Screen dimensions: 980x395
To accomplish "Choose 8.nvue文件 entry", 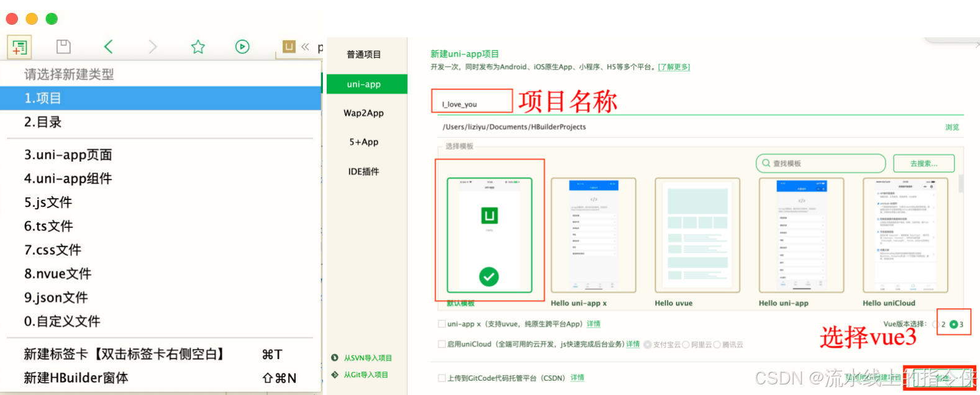I will [161, 274].
